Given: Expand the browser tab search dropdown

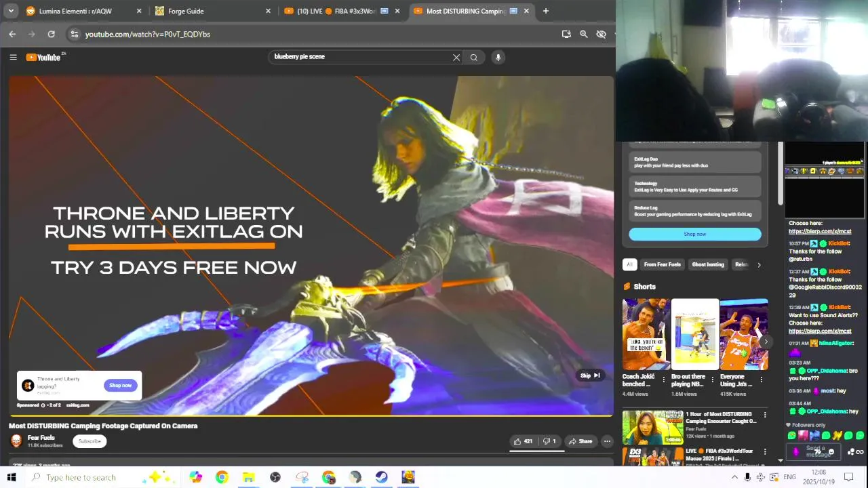Looking at the screenshot, I should (11, 11).
